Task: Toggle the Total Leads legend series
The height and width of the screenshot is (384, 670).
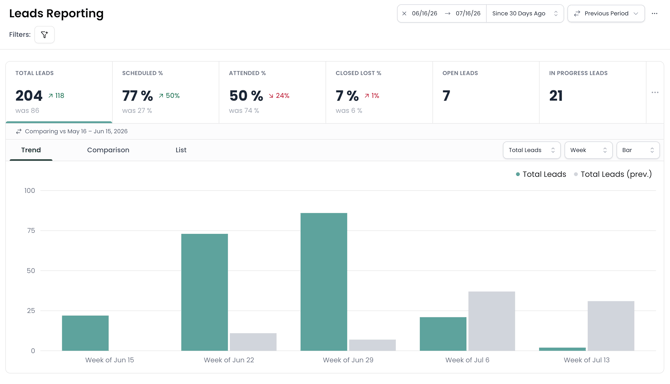Action: point(541,174)
